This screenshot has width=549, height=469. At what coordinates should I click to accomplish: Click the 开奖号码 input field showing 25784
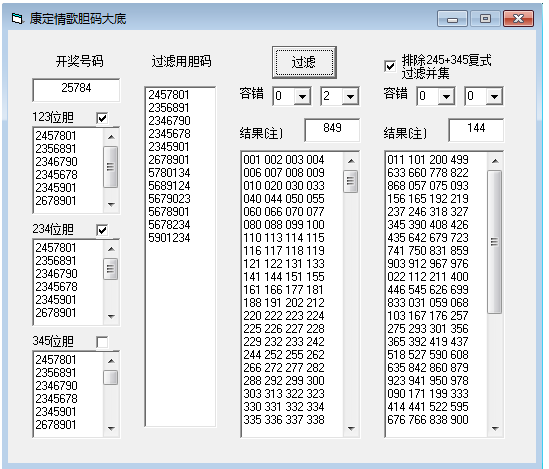tap(76, 90)
